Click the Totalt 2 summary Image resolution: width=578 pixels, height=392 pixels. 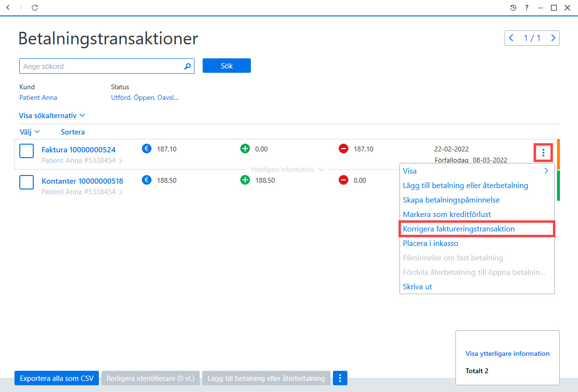pyautogui.click(x=477, y=371)
